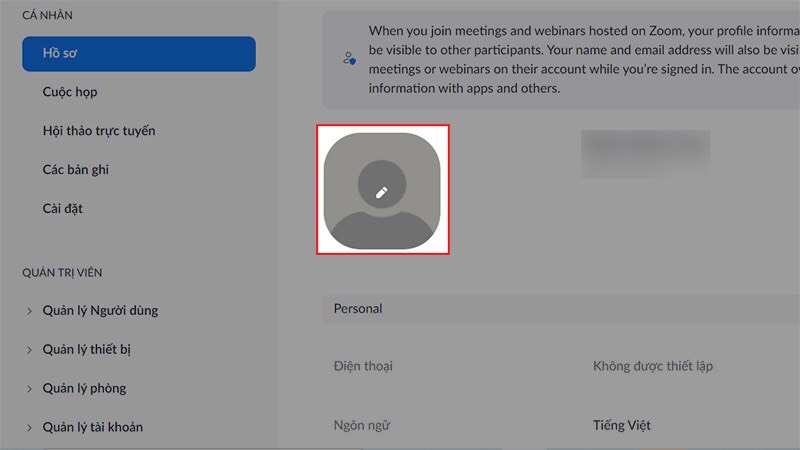The image size is (800, 450).
Task: Open Cài đặt settings
Action: click(x=63, y=209)
